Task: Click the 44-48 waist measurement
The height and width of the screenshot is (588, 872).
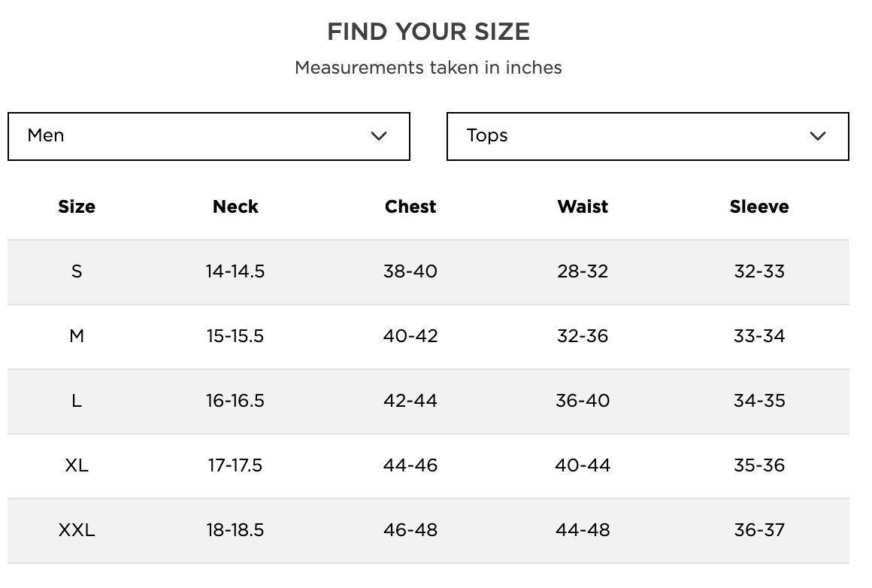Action: pos(583,530)
